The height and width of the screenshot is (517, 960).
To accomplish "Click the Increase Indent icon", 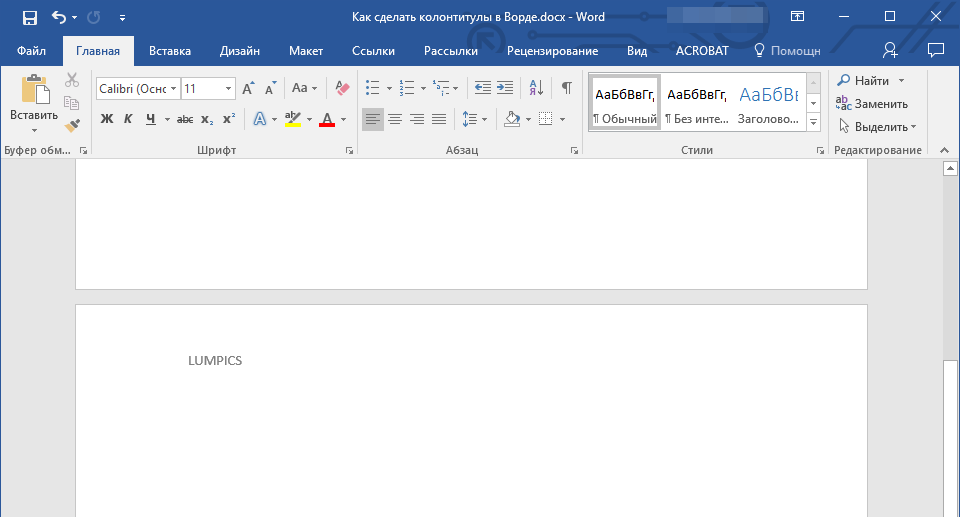I will pos(505,88).
